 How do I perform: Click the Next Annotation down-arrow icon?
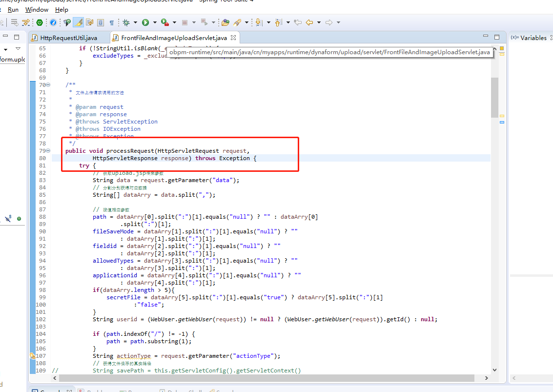[x=259, y=22]
